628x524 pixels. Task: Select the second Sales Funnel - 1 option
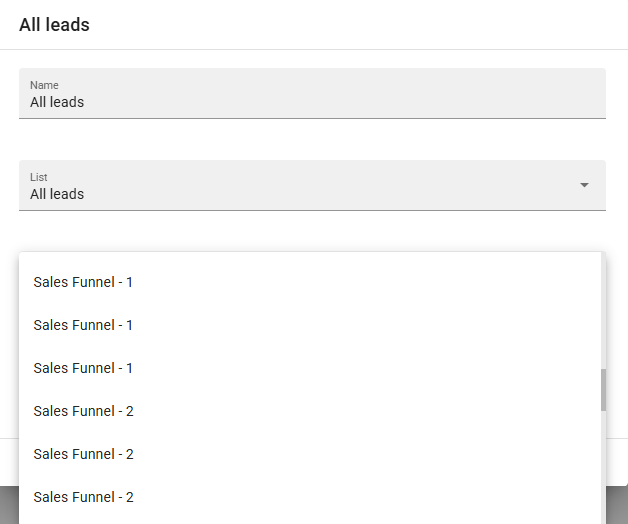(x=83, y=325)
